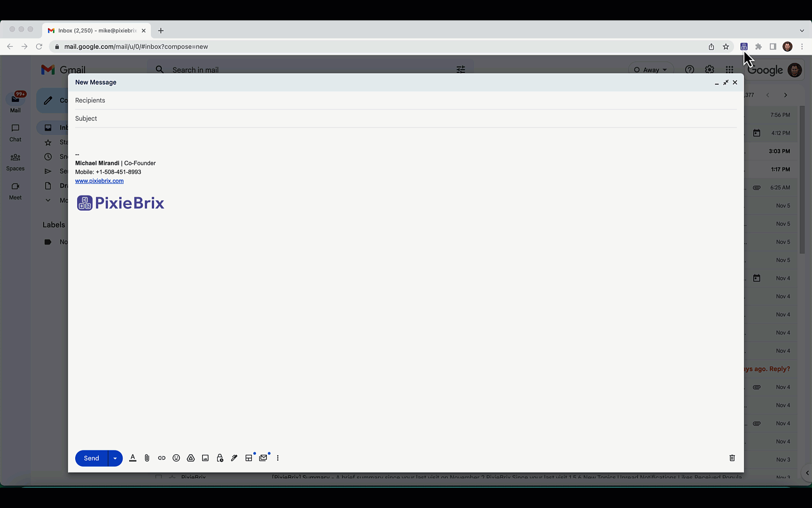Open Spaces in Gmail sidebar
This screenshot has width=812, height=508.
(16, 162)
